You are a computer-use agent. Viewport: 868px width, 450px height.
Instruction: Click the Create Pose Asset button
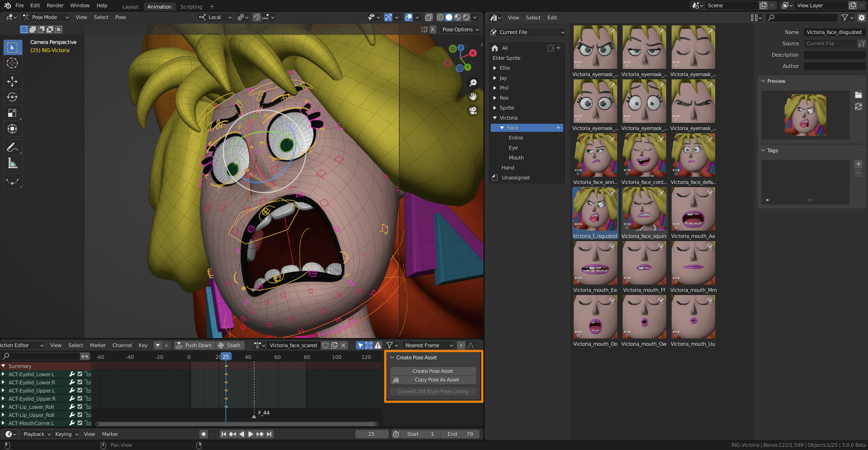pos(433,371)
